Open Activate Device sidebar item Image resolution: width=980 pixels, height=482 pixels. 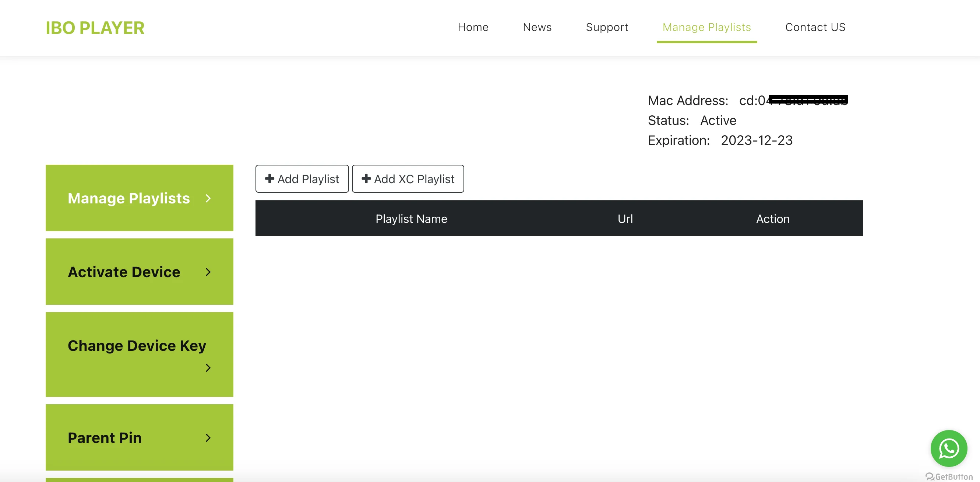click(124, 272)
